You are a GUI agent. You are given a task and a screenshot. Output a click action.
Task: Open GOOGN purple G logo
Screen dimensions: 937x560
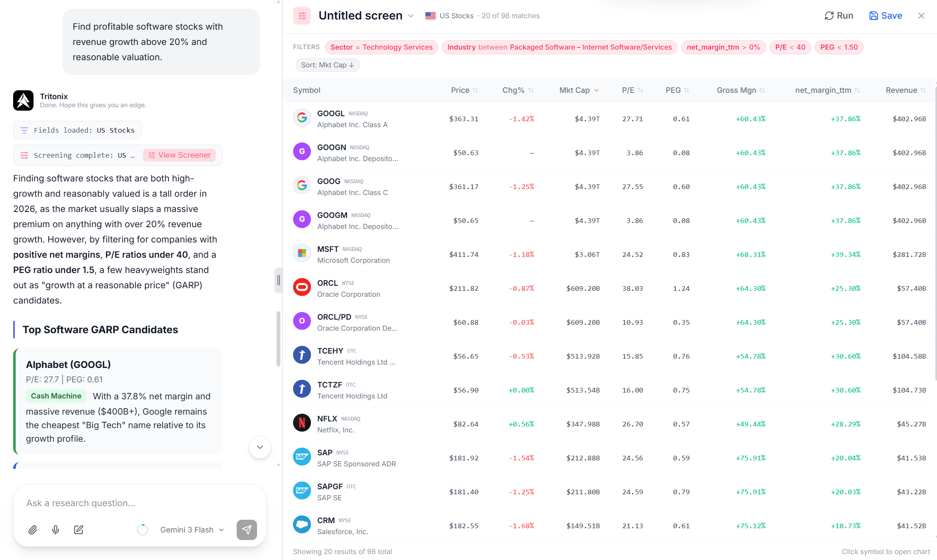click(x=302, y=151)
